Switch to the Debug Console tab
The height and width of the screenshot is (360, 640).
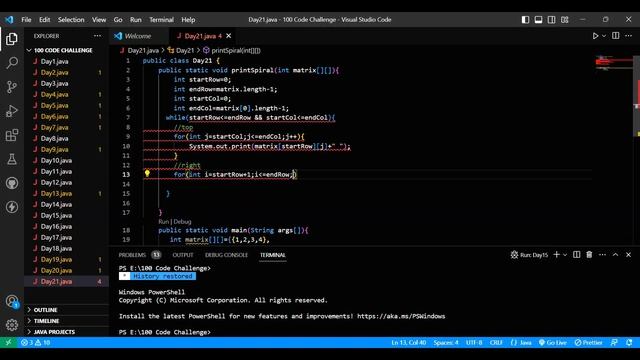tap(226, 255)
